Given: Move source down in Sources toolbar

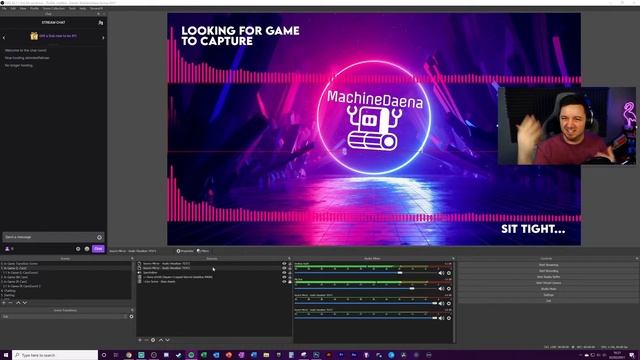Looking at the screenshot, I should [167, 340].
